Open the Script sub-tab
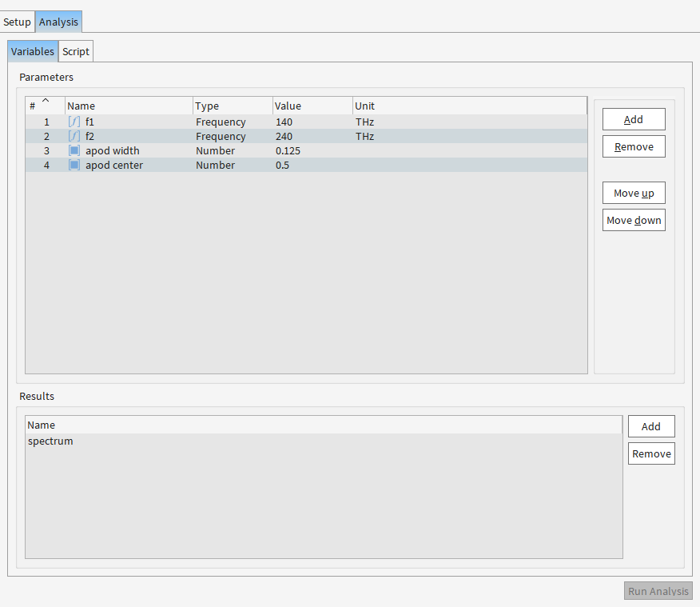The width and height of the screenshot is (700, 607). 76,51
